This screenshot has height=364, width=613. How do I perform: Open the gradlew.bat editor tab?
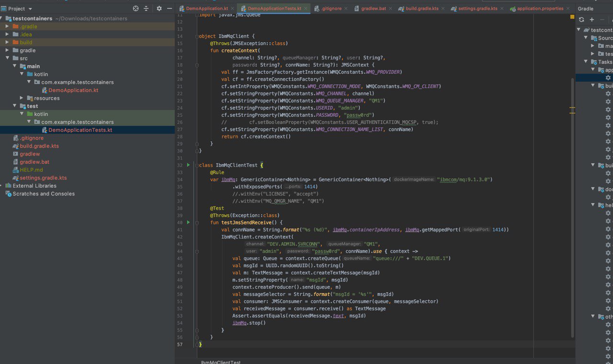[x=373, y=9]
